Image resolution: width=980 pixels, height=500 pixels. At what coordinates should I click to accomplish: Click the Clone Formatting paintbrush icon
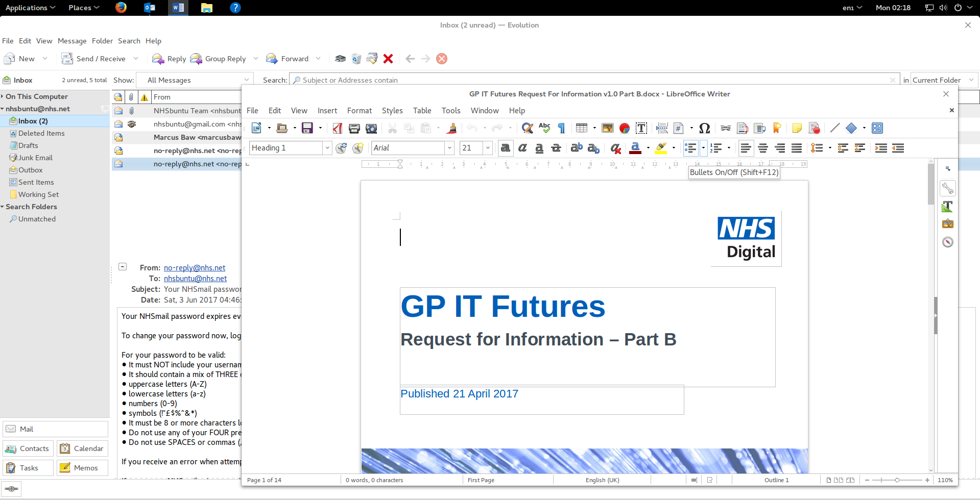pos(451,128)
